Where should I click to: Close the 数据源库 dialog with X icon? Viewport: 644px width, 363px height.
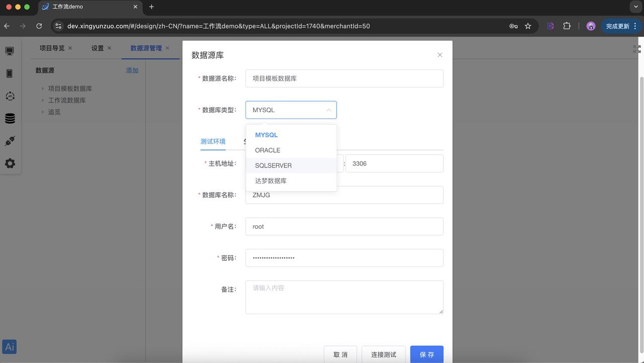(x=440, y=55)
